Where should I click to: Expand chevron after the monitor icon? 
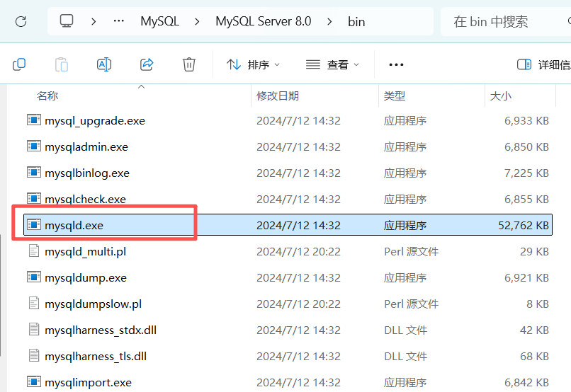pos(94,21)
